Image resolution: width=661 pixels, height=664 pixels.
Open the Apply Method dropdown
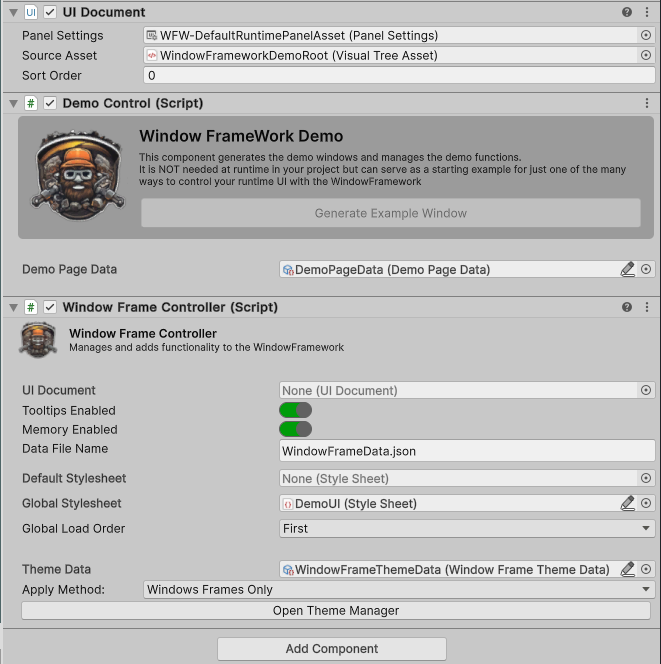tap(398, 590)
